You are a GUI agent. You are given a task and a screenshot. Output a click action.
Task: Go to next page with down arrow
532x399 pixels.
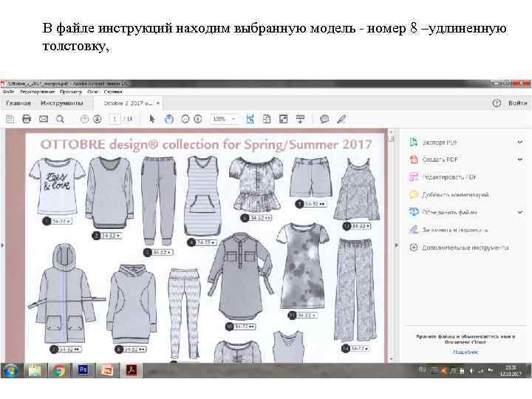pyautogui.click(x=97, y=119)
